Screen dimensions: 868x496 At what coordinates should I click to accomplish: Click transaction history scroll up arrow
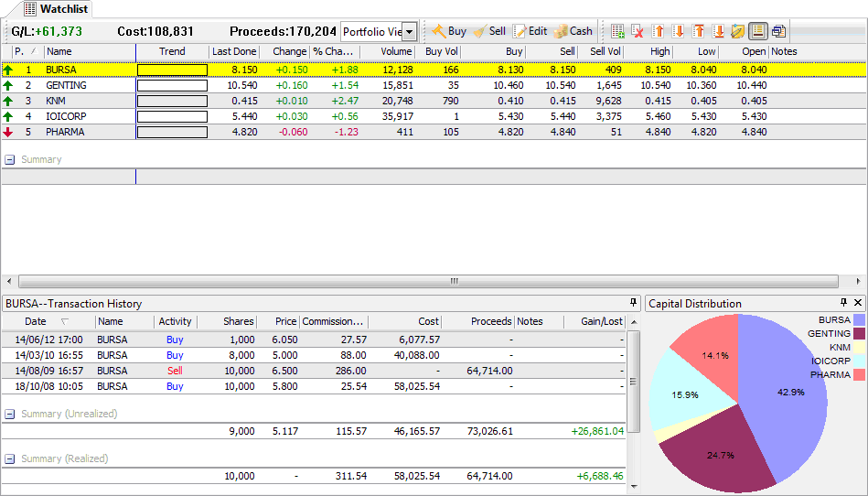(x=635, y=321)
